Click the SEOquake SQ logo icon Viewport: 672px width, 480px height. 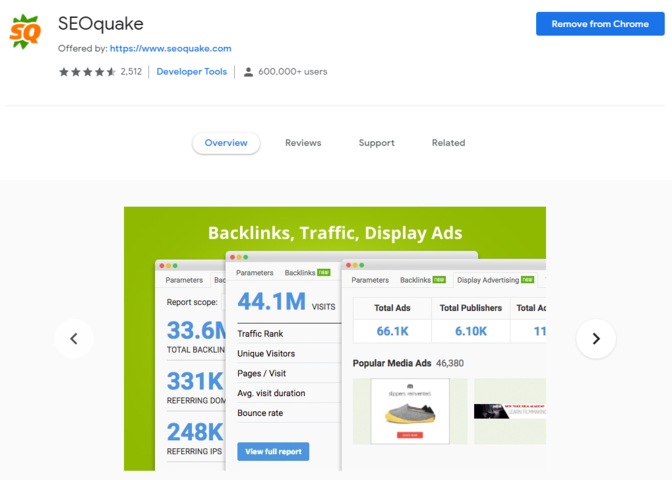pos(25,32)
